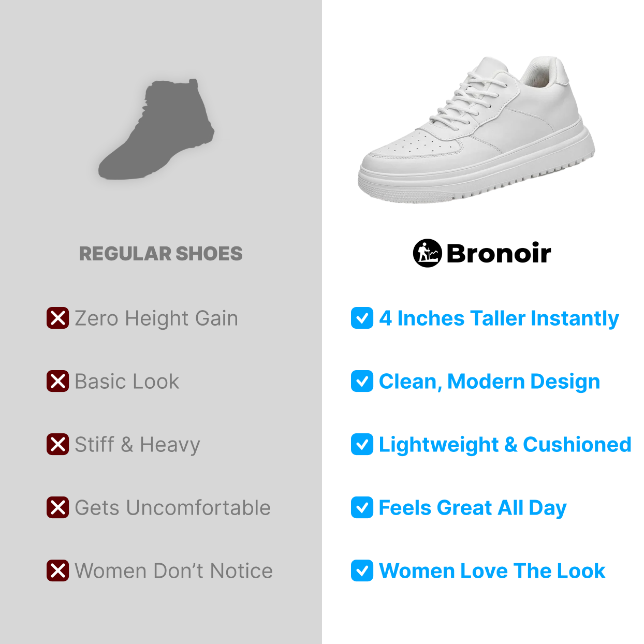Click the red X beside Zero Height Gain
The width and height of the screenshot is (644, 644).
pyautogui.click(x=57, y=318)
